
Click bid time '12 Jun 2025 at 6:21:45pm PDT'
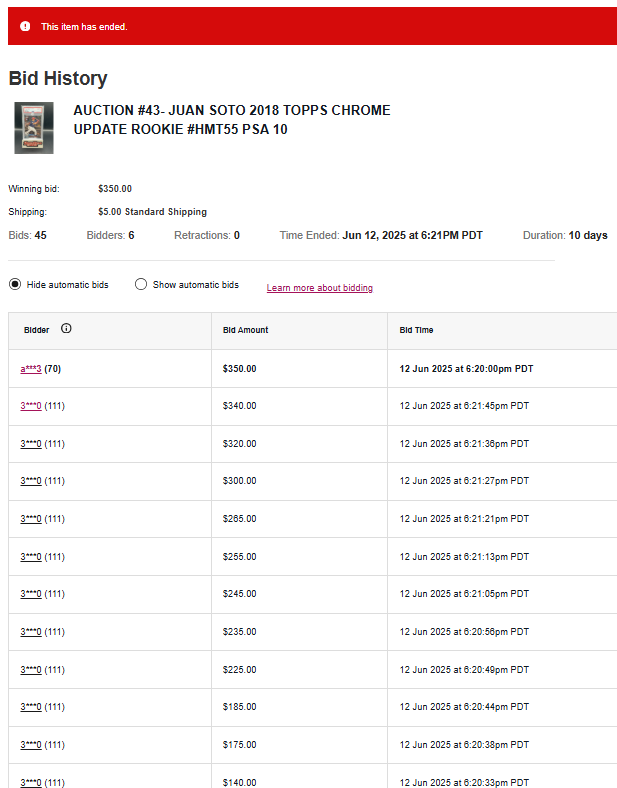(x=464, y=406)
